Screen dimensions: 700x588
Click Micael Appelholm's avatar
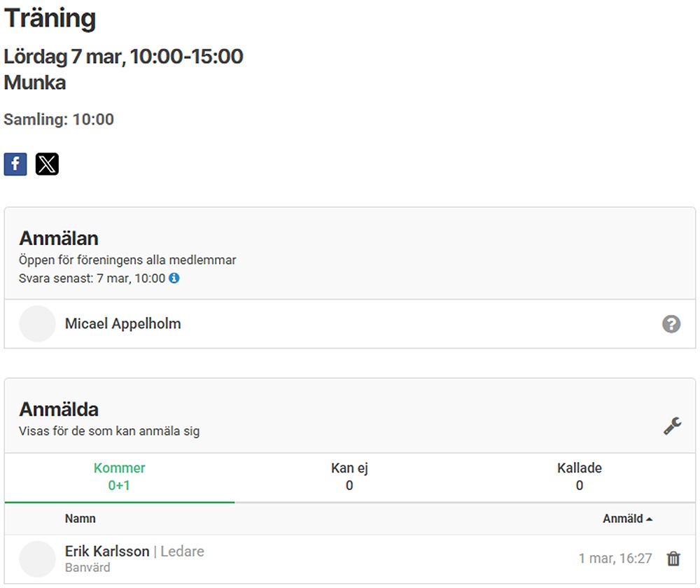click(x=37, y=324)
